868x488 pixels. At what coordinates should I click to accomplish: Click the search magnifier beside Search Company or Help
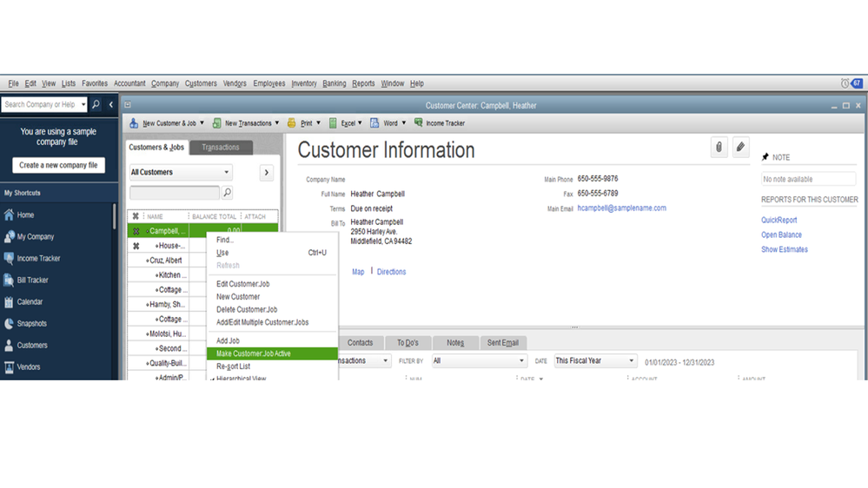click(96, 104)
